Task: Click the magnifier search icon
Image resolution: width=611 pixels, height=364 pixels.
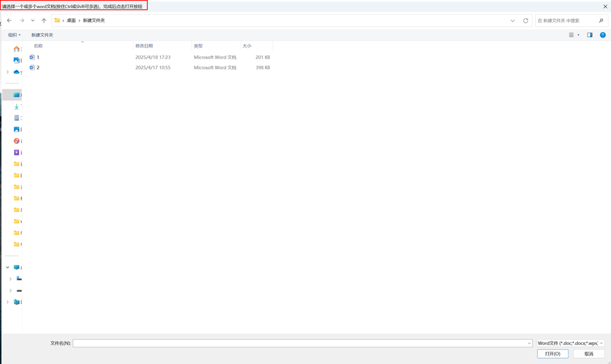Action: 601,20
